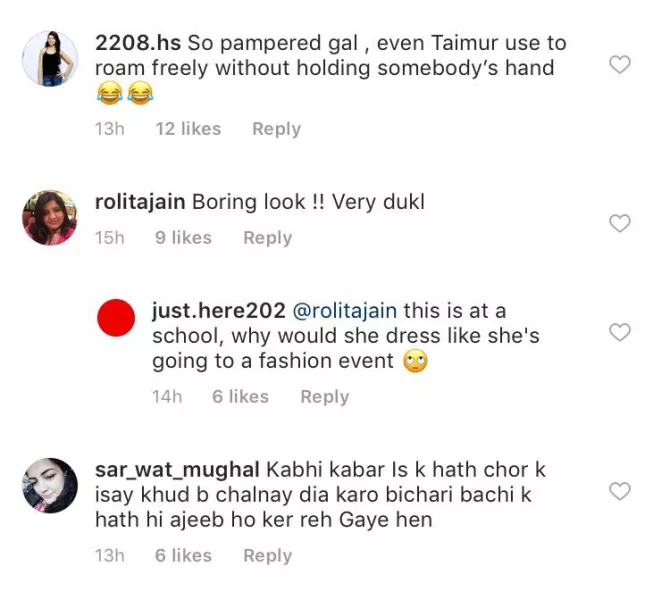
Task: Like rolitajain's comment with heart icon
Action: (620, 224)
